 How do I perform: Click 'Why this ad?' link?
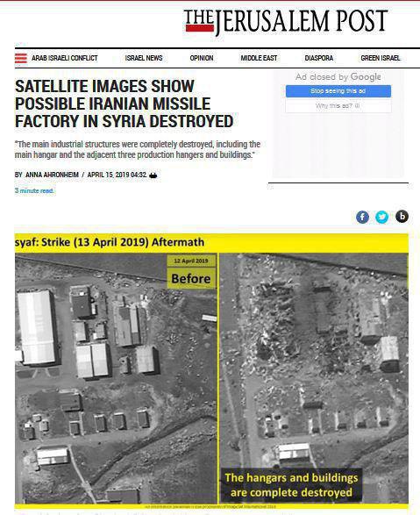pos(334,106)
